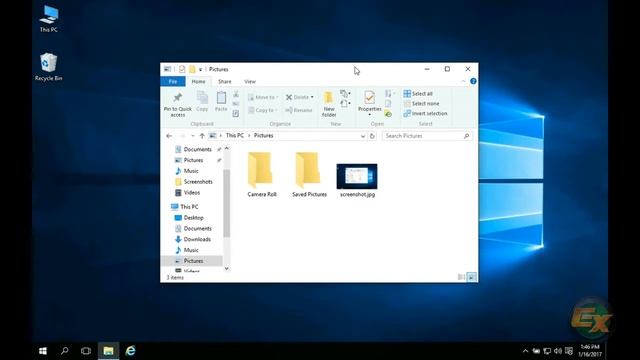Click File Explorer taskbar icon
This screenshot has height=360, width=640.
tap(108, 351)
